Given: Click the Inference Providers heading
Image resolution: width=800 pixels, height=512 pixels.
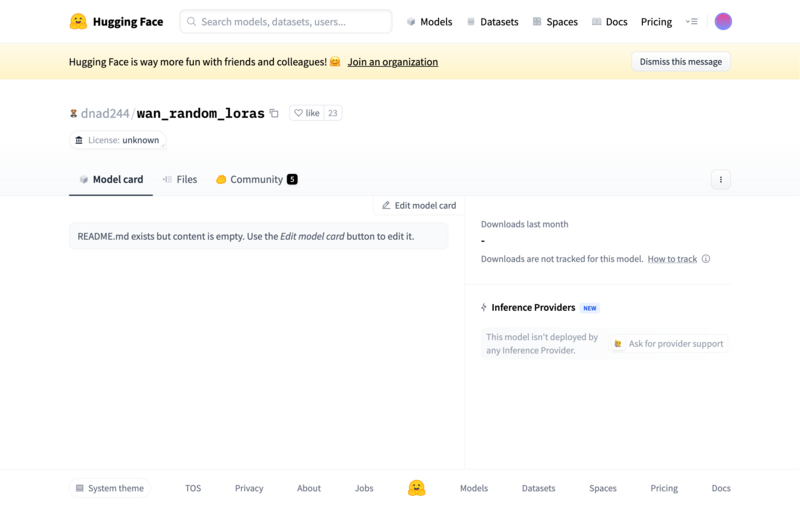Looking at the screenshot, I should 533,308.
